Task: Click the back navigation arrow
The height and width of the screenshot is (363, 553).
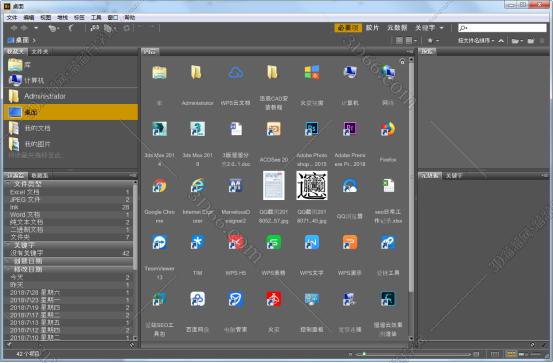Action: pyautogui.click(x=14, y=28)
